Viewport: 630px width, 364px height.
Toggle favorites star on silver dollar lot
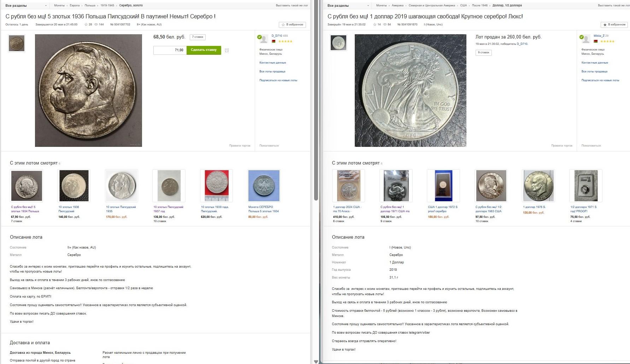[x=614, y=25]
